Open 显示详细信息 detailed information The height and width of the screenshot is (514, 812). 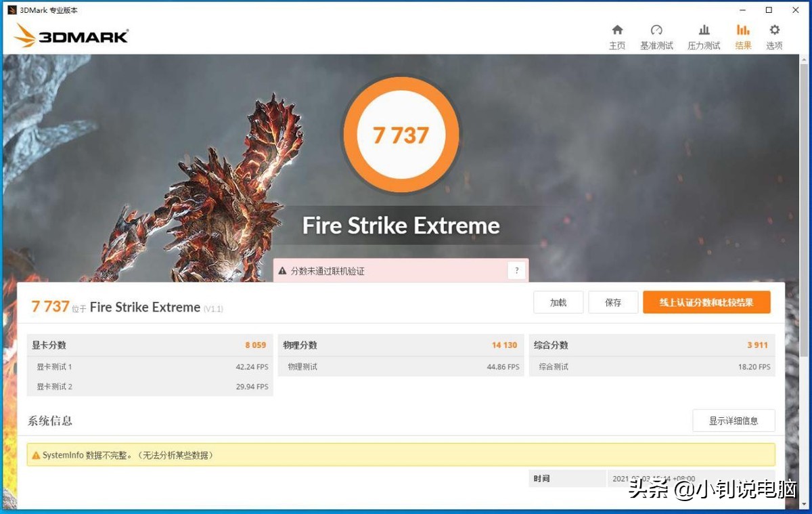pyautogui.click(x=734, y=421)
